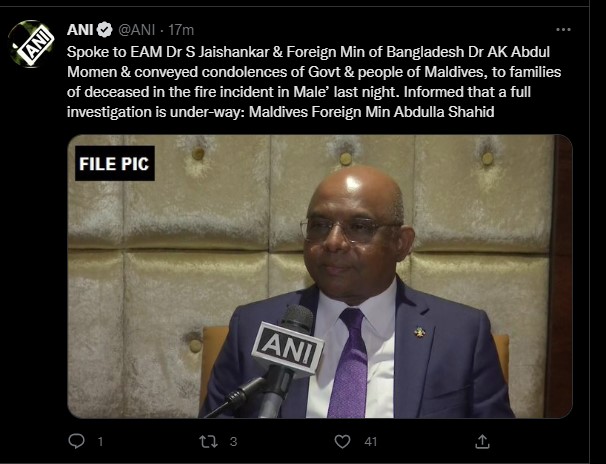This screenshot has height=464, width=606.
Task: Click the verified badge next to ANI
Action: click(x=104, y=30)
